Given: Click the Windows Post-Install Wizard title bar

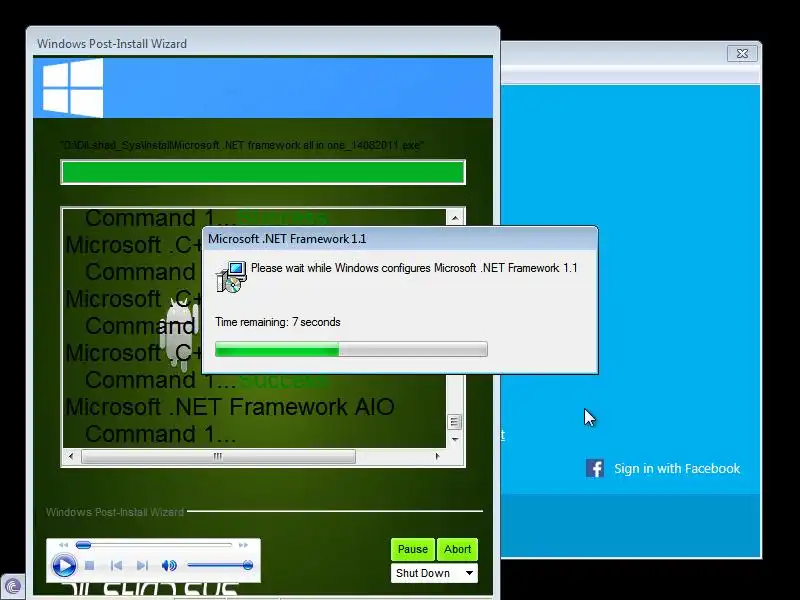Looking at the screenshot, I should coord(263,43).
